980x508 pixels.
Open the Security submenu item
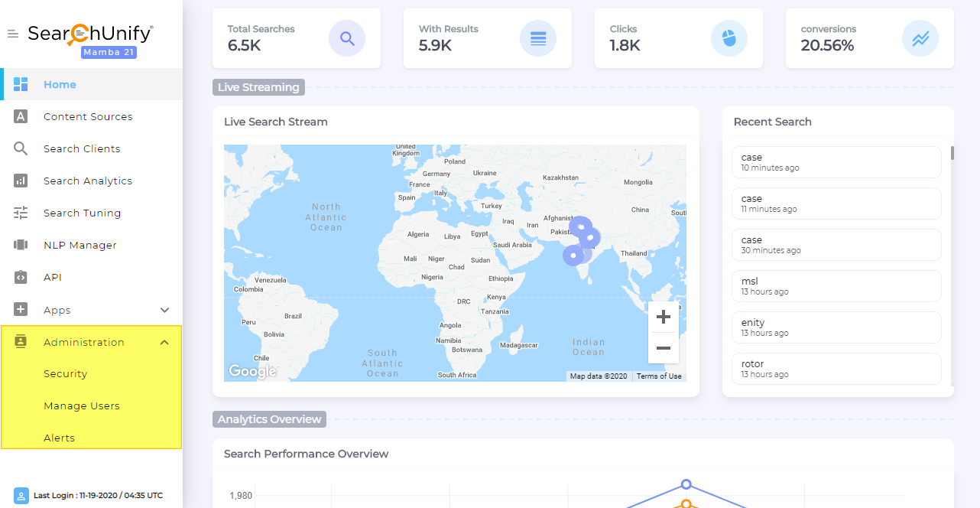[66, 374]
